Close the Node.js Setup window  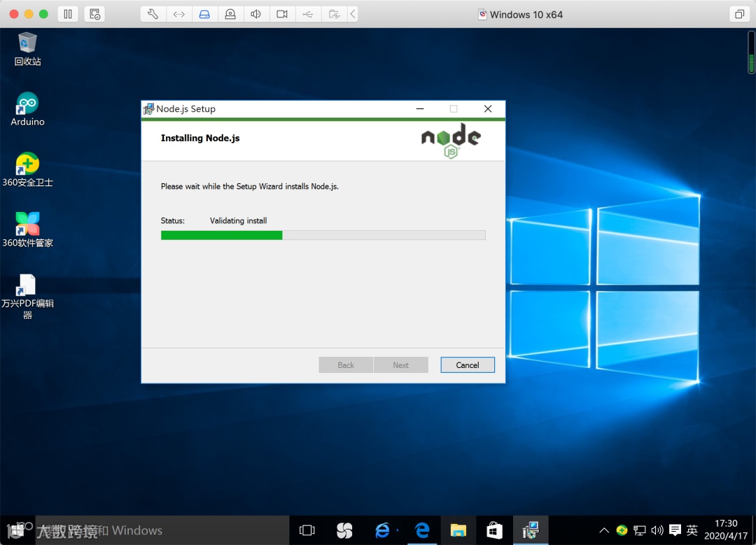(x=488, y=109)
